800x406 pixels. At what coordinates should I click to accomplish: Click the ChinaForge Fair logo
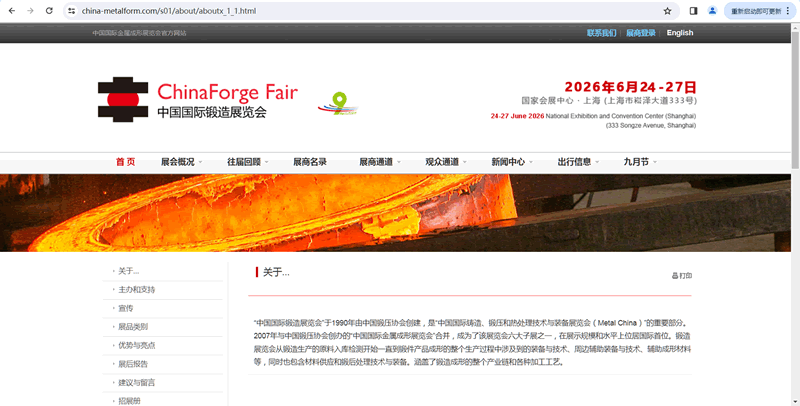pyautogui.click(x=197, y=100)
